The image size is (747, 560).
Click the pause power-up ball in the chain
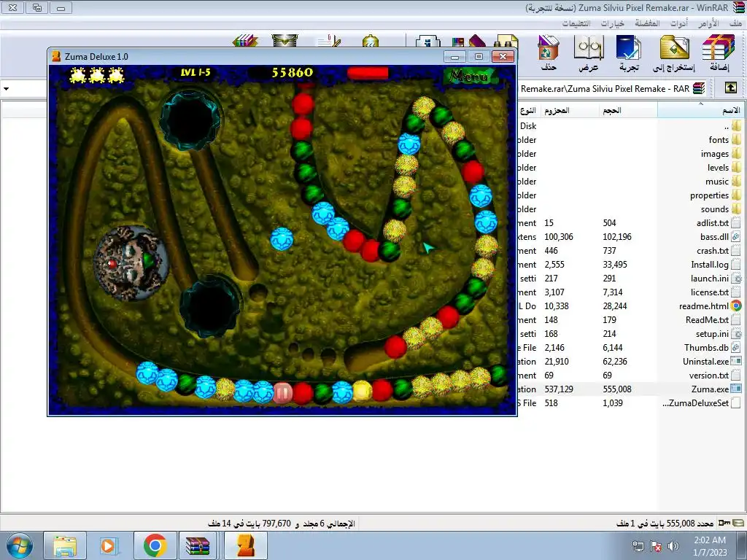tap(282, 393)
